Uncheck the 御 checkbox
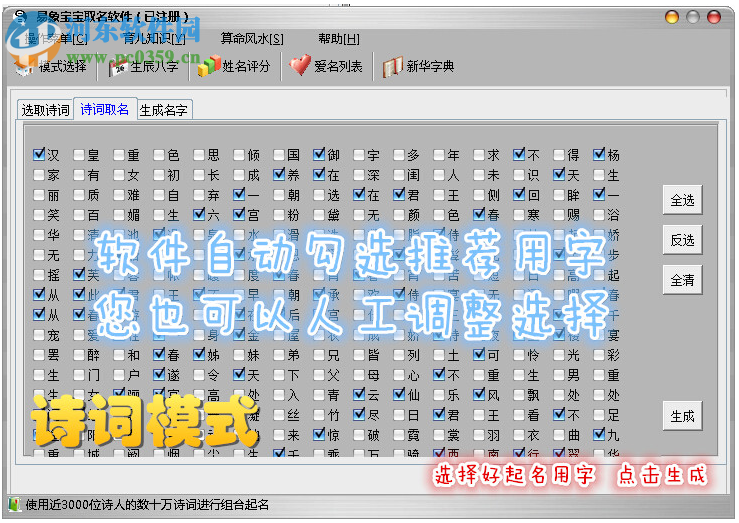The height and width of the screenshot is (523, 739). (319, 155)
